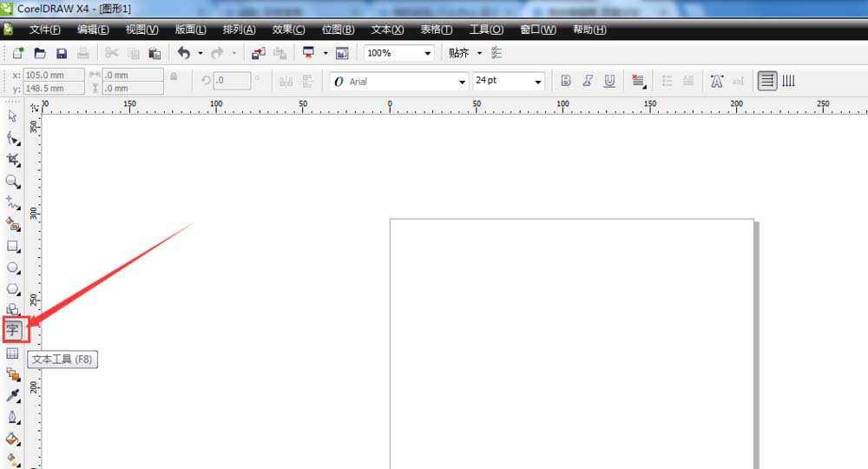Open the 24 pt font size dropdown
Image resolution: width=868 pixels, height=469 pixels.
[x=537, y=82]
